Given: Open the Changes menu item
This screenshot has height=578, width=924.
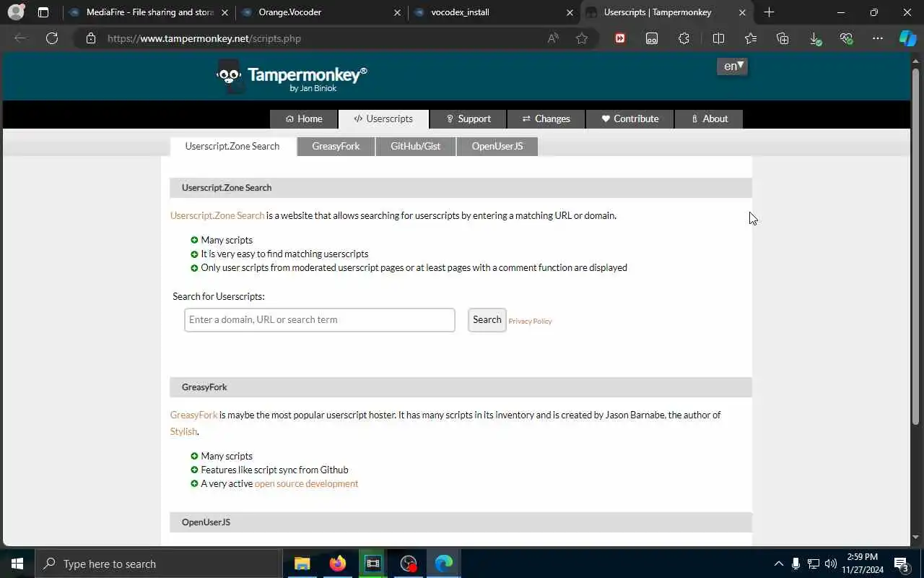Looking at the screenshot, I should 546,119.
